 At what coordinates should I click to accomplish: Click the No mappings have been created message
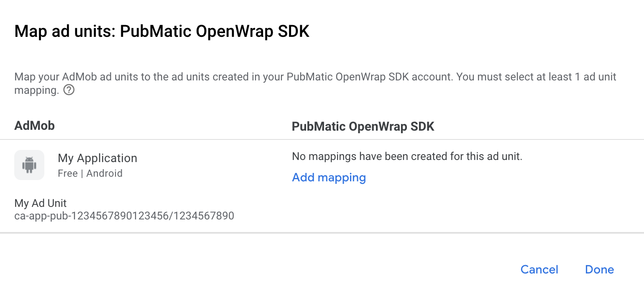(407, 157)
